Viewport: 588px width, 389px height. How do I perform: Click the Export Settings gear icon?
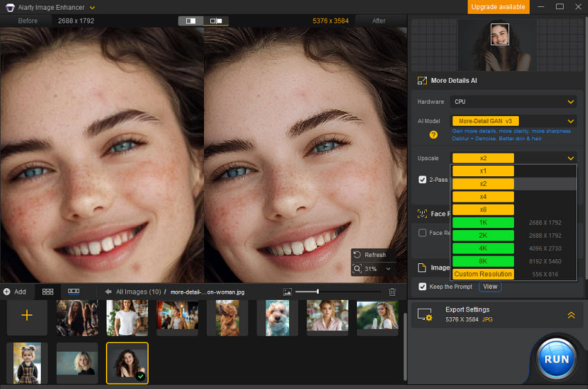(425, 314)
